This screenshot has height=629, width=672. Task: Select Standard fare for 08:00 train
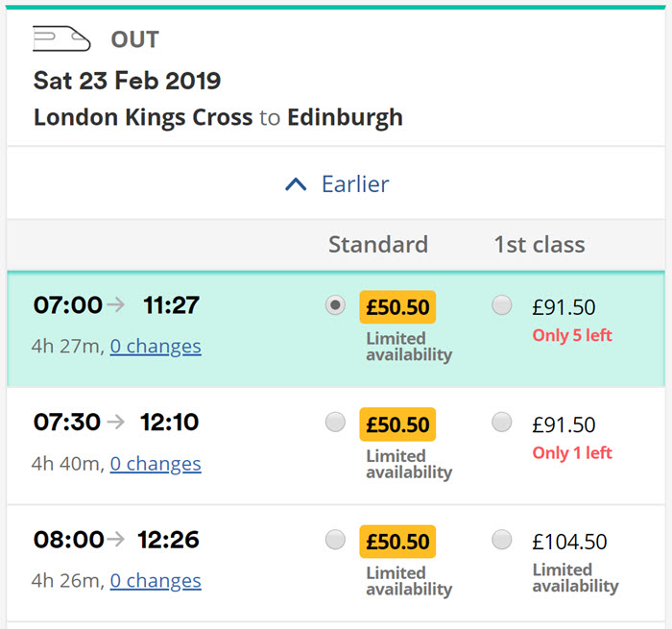[x=335, y=540]
